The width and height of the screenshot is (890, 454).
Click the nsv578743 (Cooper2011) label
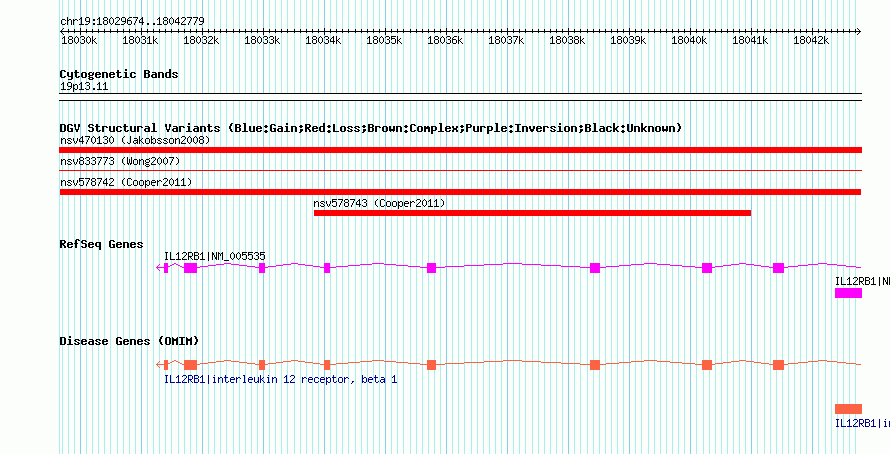point(379,203)
